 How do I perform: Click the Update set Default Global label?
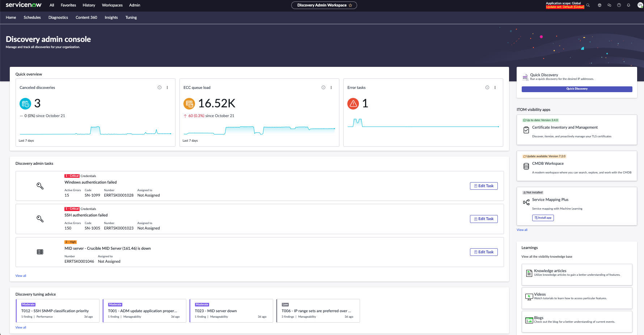point(565,7)
